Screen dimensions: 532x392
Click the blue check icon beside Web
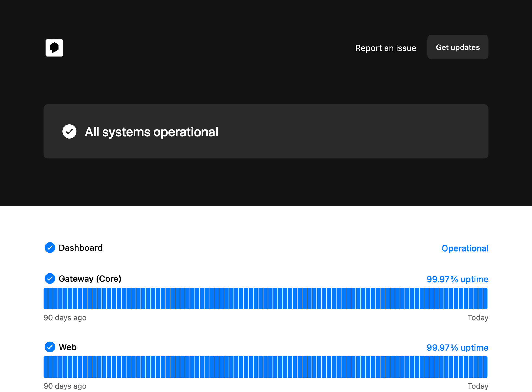point(50,347)
